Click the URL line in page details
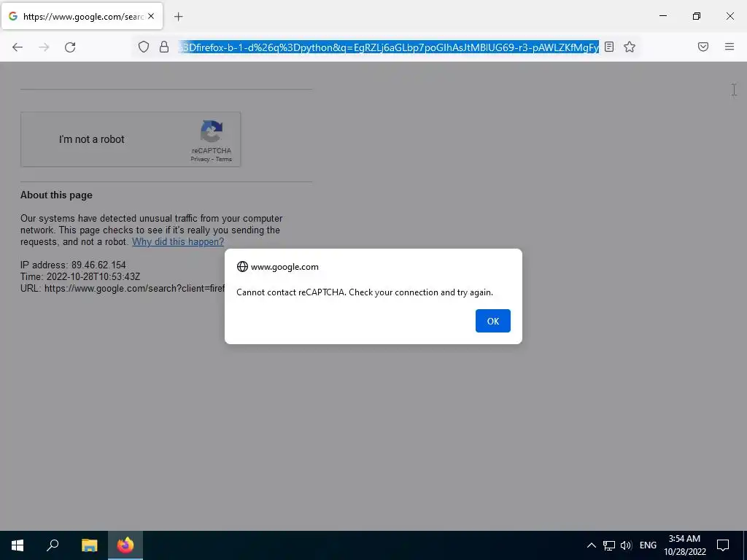The image size is (747, 560). coord(123,288)
